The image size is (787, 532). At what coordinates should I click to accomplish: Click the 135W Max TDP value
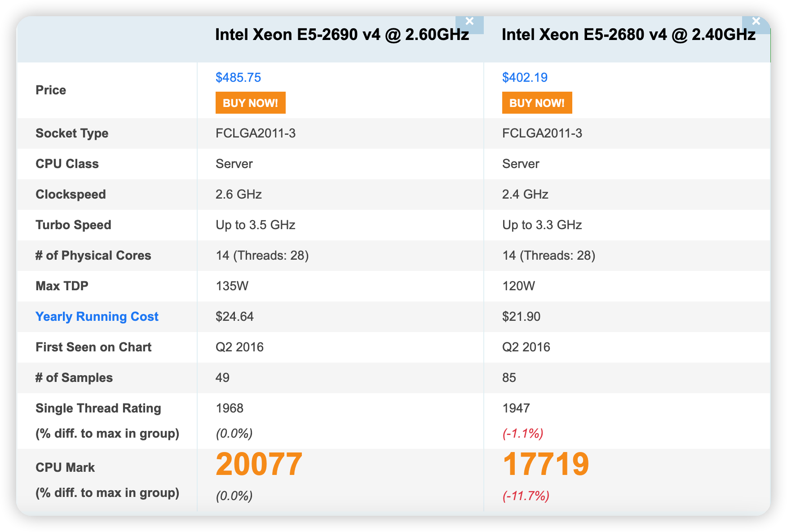point(232,286)
